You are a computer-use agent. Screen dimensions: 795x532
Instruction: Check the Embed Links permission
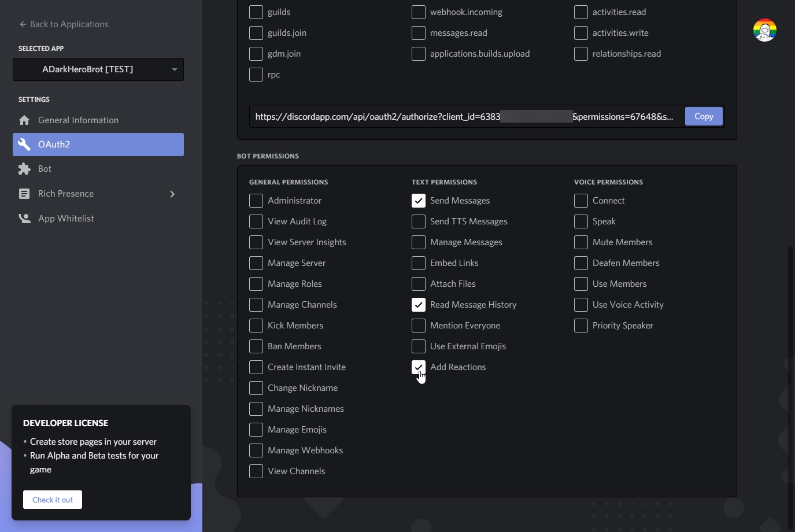click(x=419, y=263)
